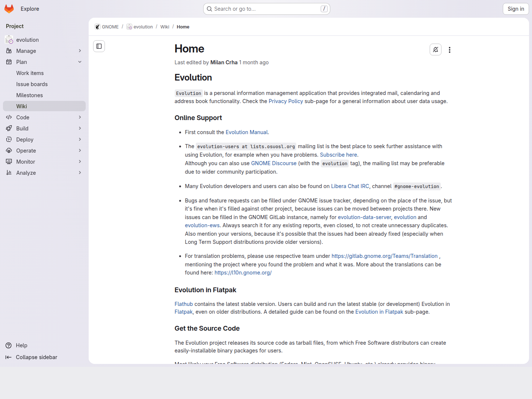Click the Deploy icon in sidebar
Image resolution: width=532 pixels, height=399 pixels.
[x=9, y=140]
